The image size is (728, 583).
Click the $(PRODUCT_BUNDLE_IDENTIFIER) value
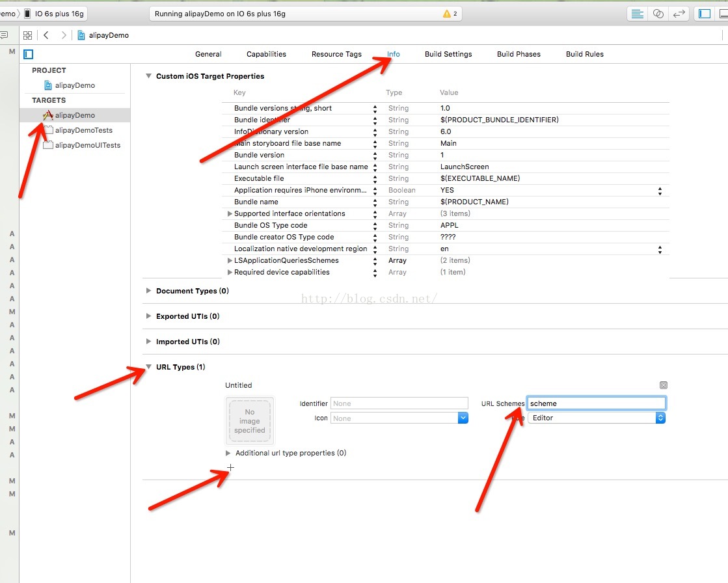pyautogui.click(x=500, y=120)
